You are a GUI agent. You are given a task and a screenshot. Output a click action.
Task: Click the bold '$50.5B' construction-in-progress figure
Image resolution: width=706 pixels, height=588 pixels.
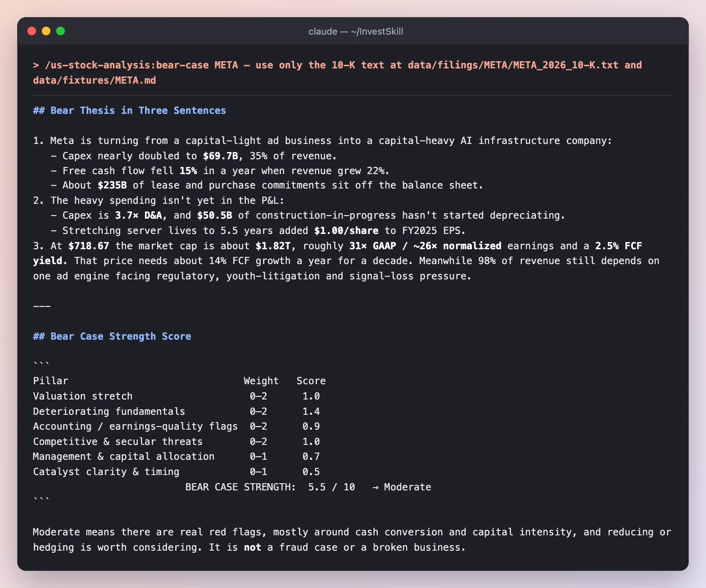pyautogui.click(x=214, y=215)
